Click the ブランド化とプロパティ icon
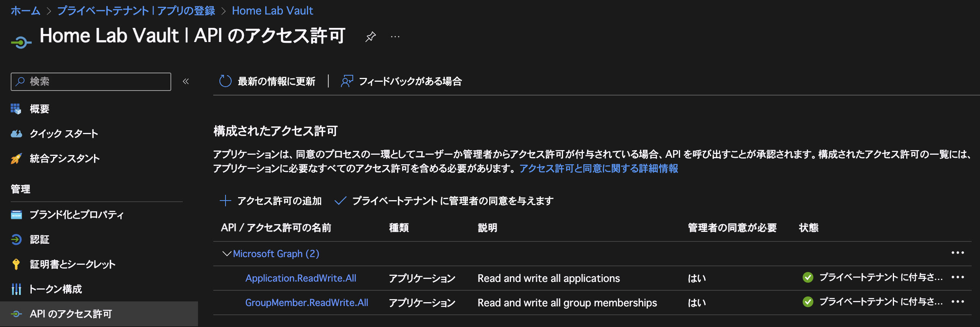The width and height of the screenshot is (980, 327). pos(16,215)
